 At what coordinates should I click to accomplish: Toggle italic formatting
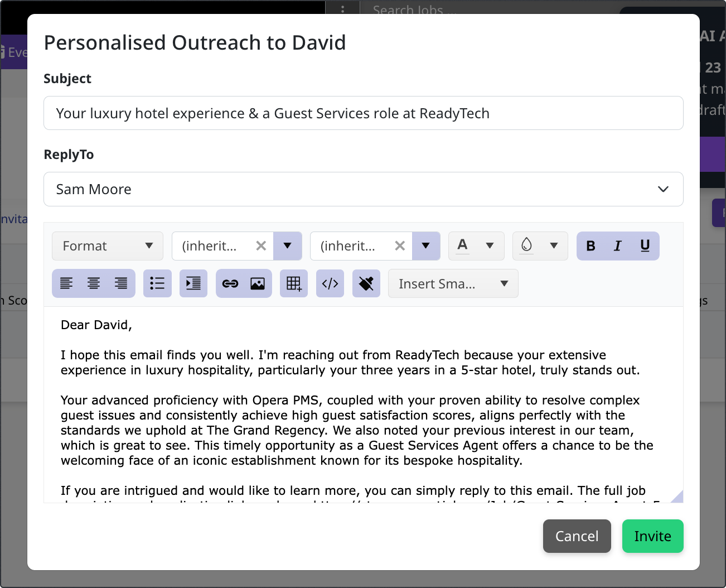point(618,246)
